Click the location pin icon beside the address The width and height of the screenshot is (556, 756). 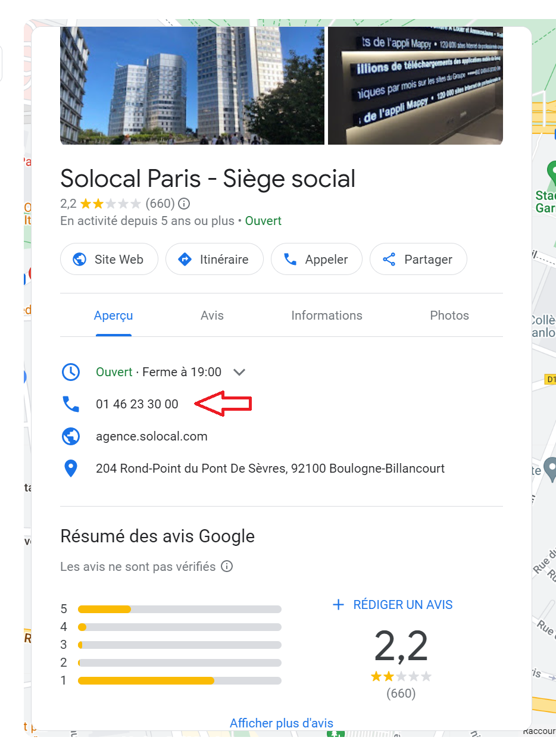click(x=71, y=468)
